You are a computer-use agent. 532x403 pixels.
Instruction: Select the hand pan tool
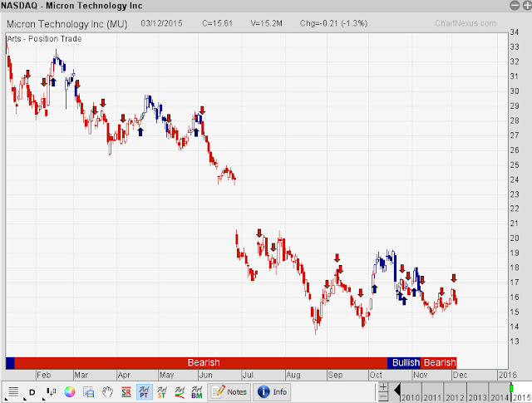(x=107, y=392)
